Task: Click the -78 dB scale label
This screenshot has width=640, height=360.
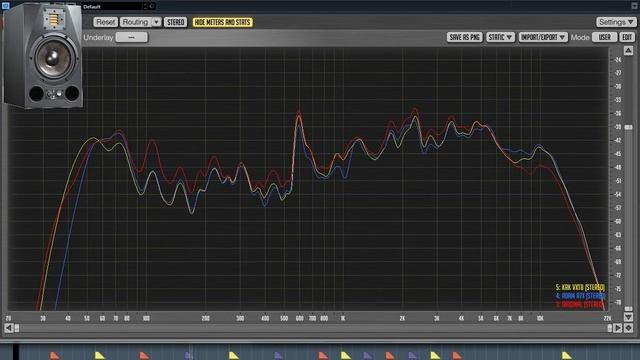Action: point(618,302)
